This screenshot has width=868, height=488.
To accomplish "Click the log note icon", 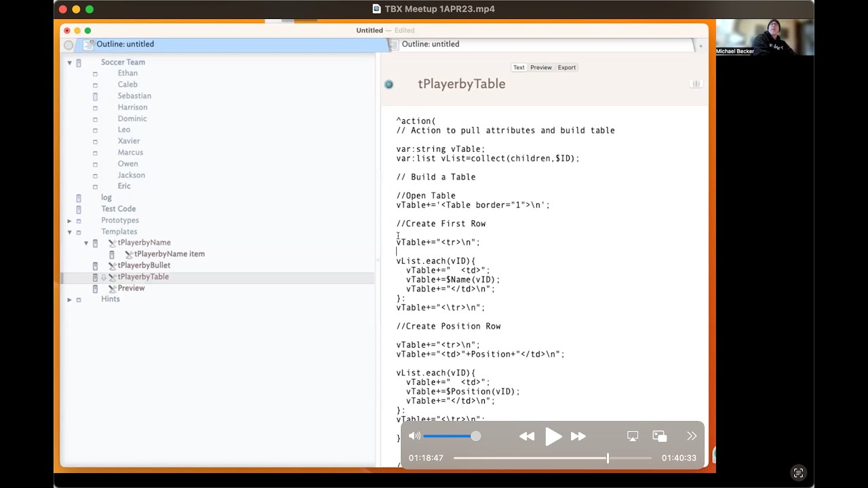I will [79, 198].
